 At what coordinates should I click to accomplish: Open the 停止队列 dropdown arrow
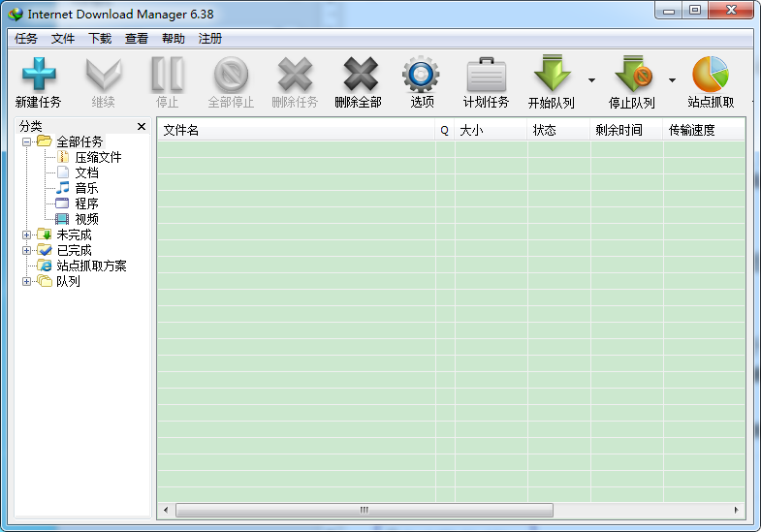[x=672, y=80]
